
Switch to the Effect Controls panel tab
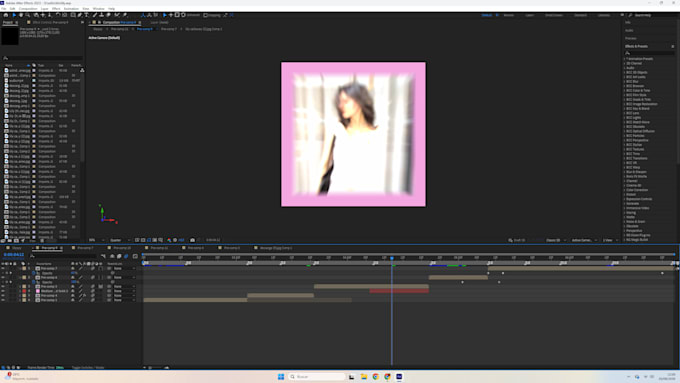tap(50, 22)
